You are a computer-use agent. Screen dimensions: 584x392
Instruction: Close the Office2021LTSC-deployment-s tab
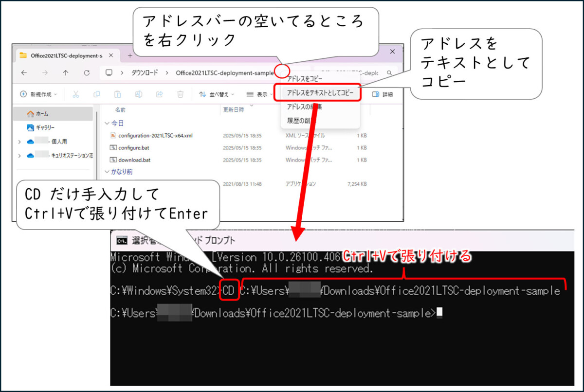[x=111, y=55]
